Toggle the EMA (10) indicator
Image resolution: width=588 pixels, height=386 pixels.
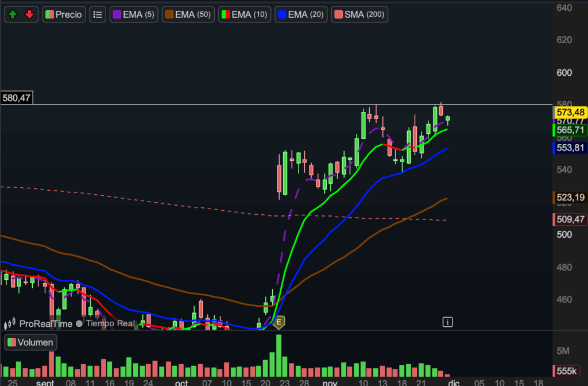pyautogui.click(x=244, y=14)
